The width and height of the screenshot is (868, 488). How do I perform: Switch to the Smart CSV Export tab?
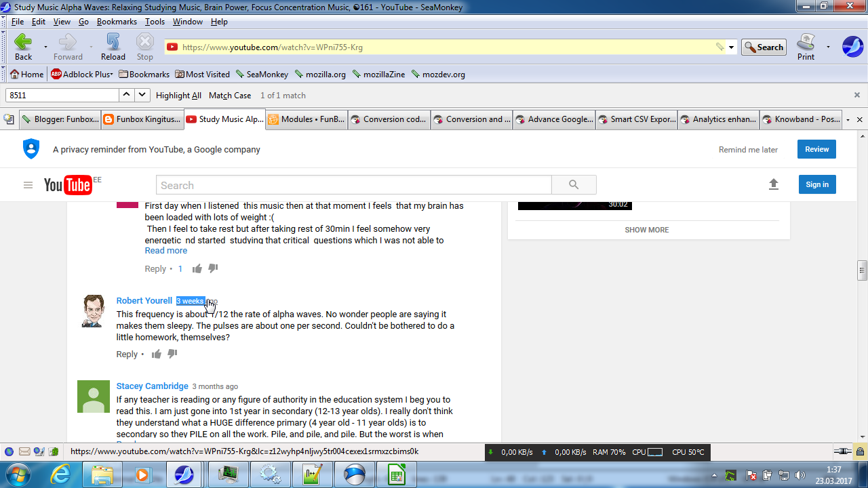click(x=637, y=119)
